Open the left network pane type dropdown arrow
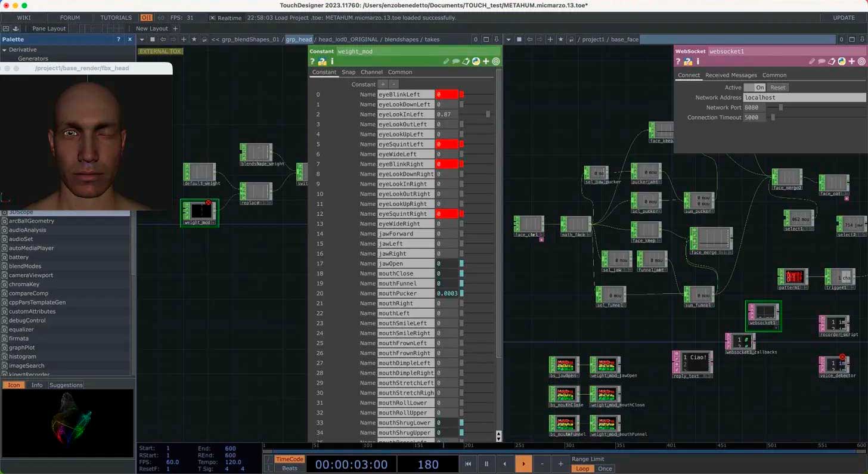 (142, 39)
